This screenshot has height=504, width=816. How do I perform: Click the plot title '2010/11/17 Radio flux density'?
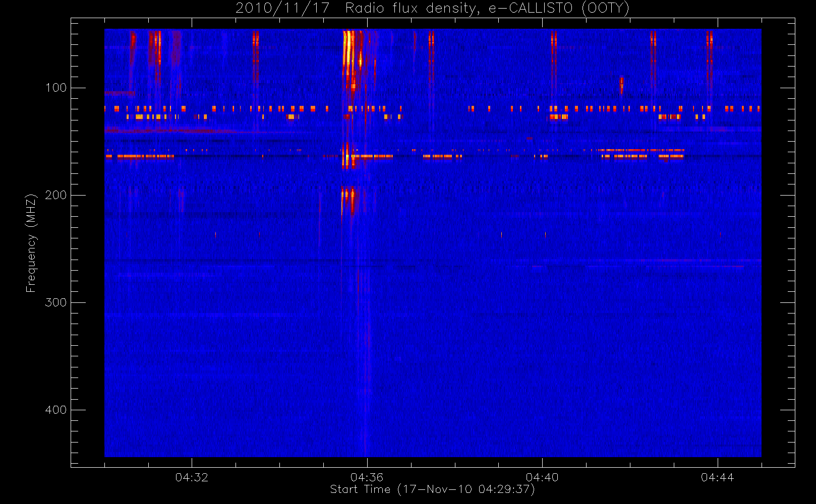(x=433, y=8)
